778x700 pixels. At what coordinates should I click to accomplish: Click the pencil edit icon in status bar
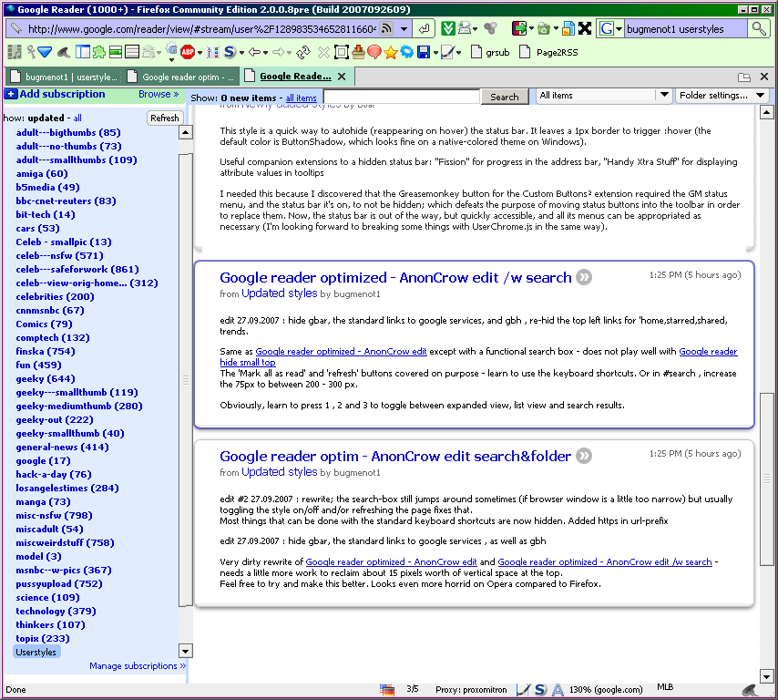point(523,689)
